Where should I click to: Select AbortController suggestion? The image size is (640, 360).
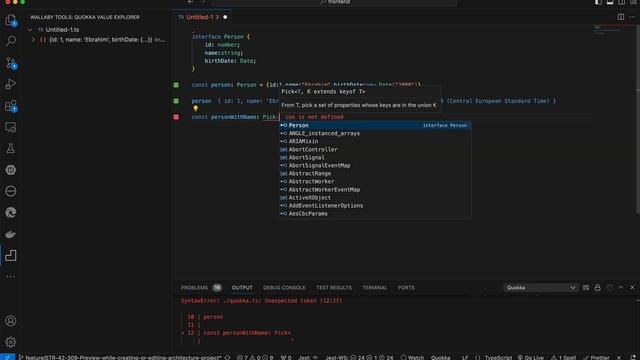(x=375, y=149)
